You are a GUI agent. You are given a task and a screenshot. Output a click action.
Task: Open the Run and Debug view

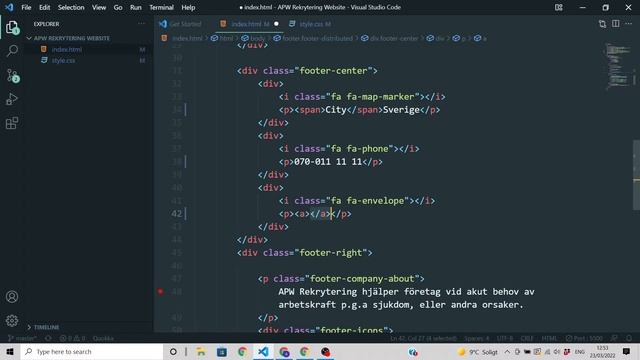[x=12, y=99]
